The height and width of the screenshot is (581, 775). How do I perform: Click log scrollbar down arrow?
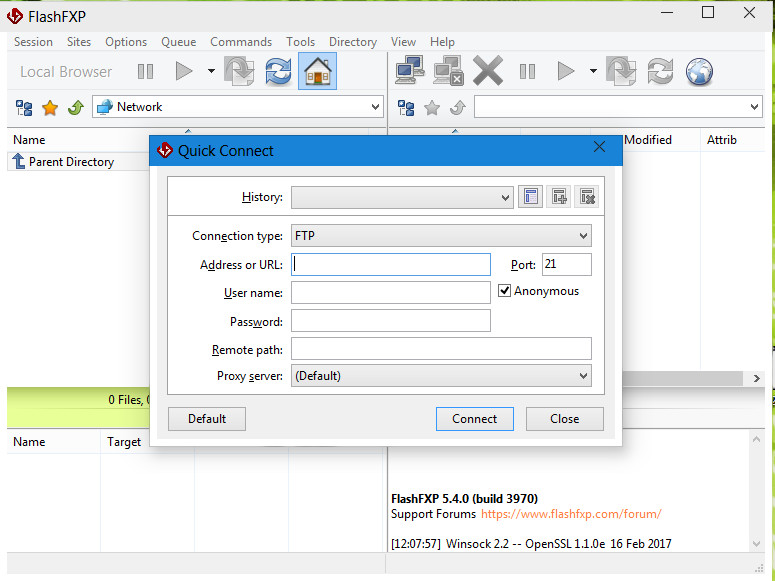click(756, 544)
